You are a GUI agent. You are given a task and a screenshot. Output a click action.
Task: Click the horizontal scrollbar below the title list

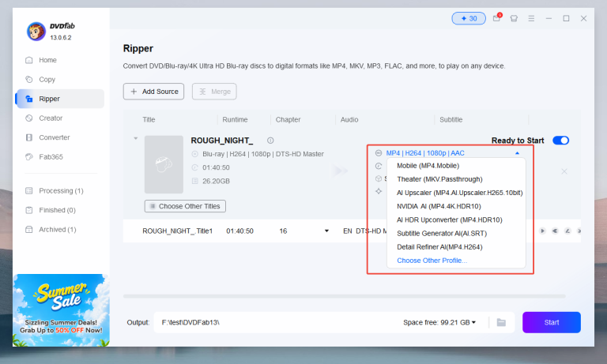pos(344,296)
